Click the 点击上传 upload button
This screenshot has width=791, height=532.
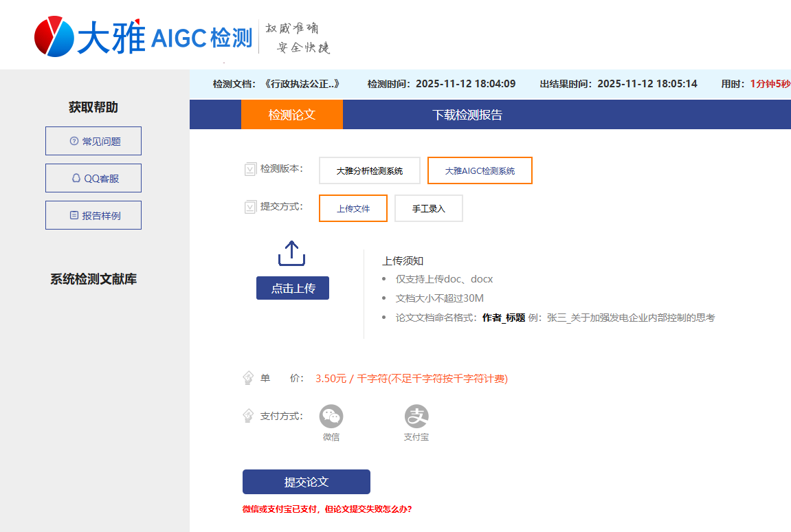[292, 287]
